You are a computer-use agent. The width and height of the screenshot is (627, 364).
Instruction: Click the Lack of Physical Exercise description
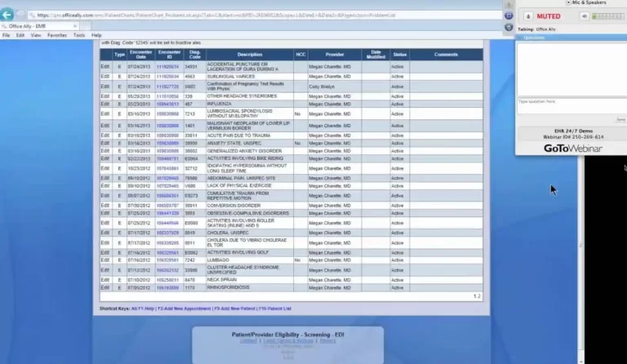coord(239,186)
